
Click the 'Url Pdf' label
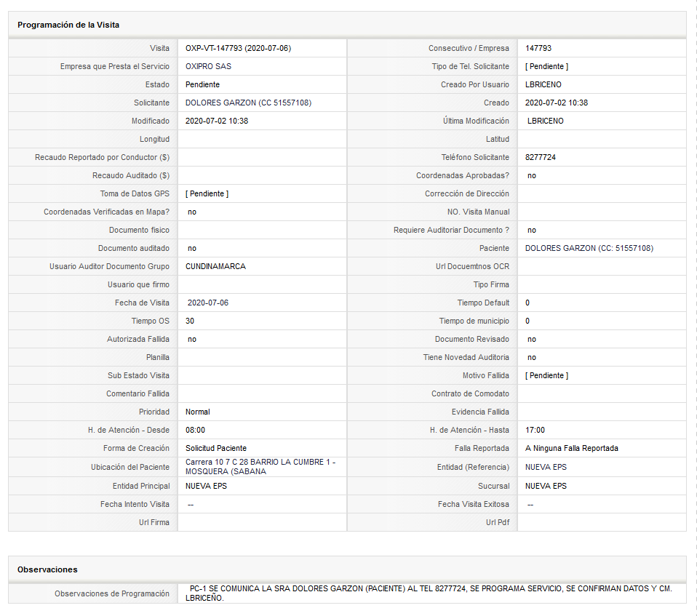pyautogui.click(x=498, y=523)
